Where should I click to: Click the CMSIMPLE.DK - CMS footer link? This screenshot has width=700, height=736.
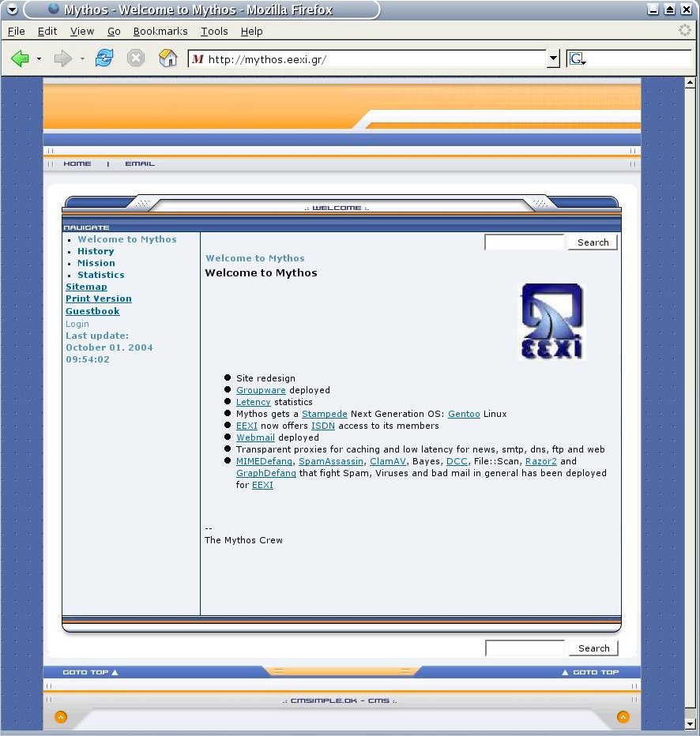[340, 700]
